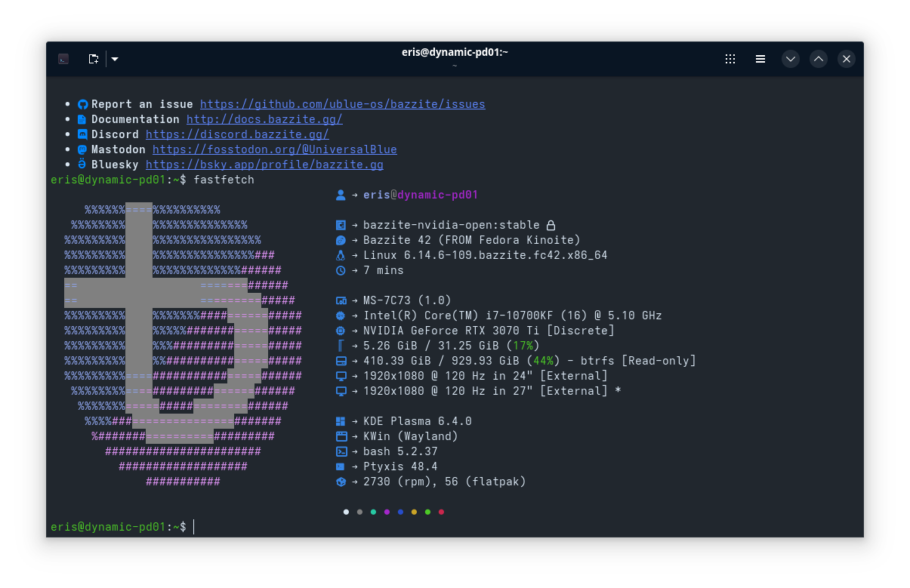Place cursor at the bottom shell prompt
The width and height of the screenshot is (910, 588).
[194, 527]
